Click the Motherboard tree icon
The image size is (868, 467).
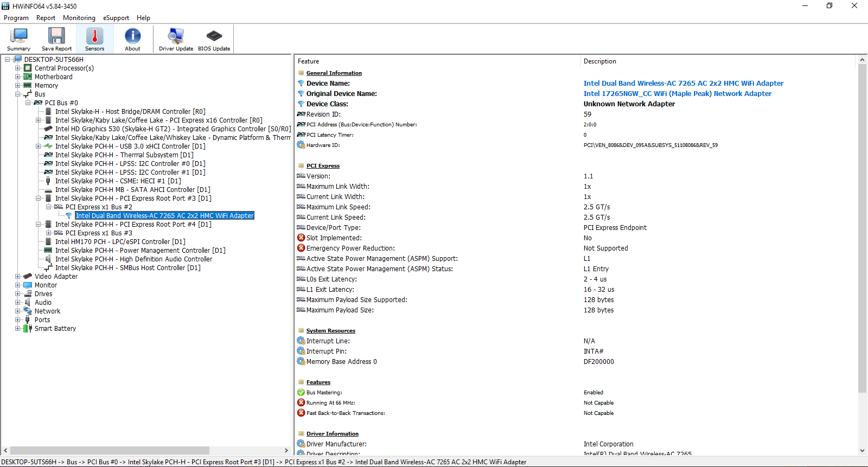coord(28,76)
